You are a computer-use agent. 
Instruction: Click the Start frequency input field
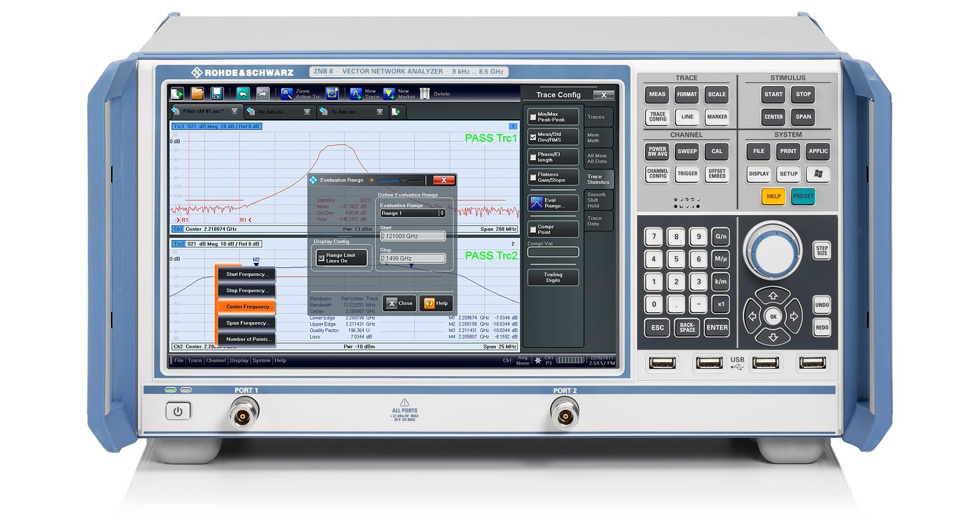point(412,235)
